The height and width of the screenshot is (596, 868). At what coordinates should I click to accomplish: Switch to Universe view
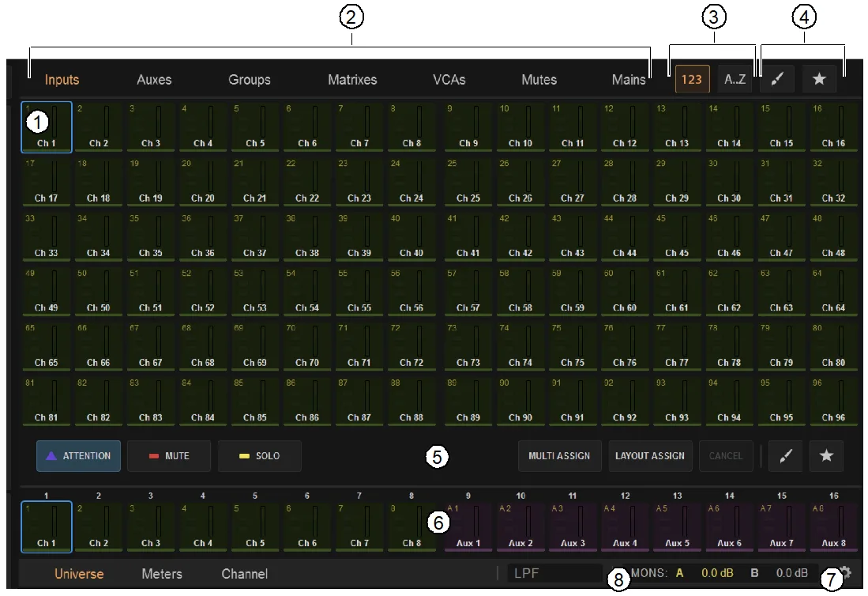click(79, 574)
